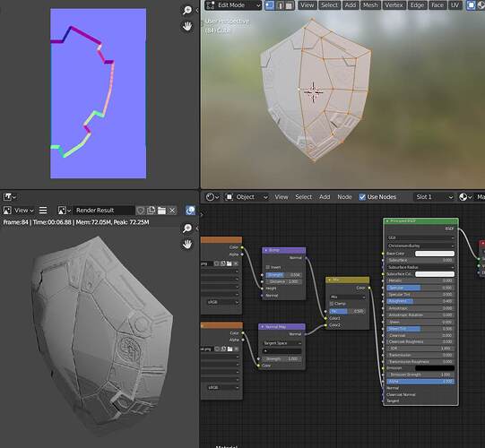Open the Edge menu
The width and height of the screenshot is (485, 448).
point(417,5)
